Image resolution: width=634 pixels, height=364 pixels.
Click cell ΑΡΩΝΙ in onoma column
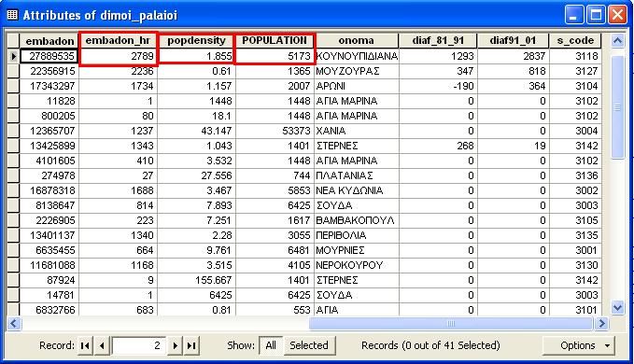[357, 86]
